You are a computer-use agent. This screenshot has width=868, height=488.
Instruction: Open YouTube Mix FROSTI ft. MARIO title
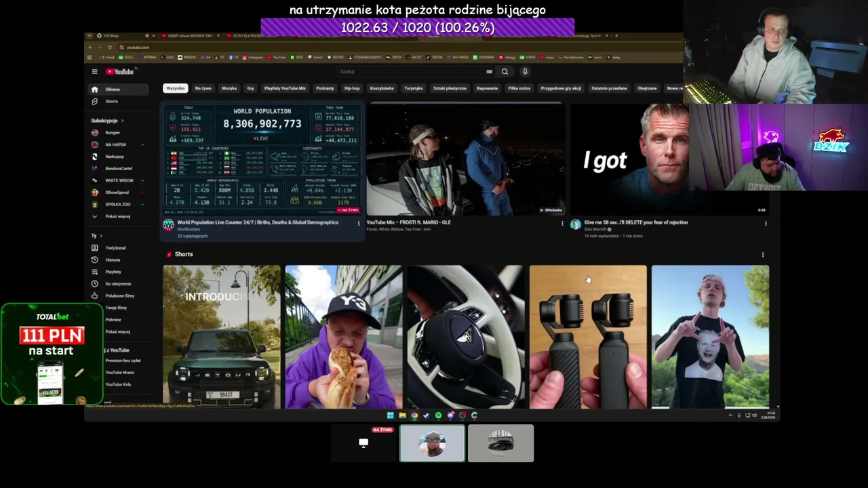pyautogui.click(x=408, y=222)
